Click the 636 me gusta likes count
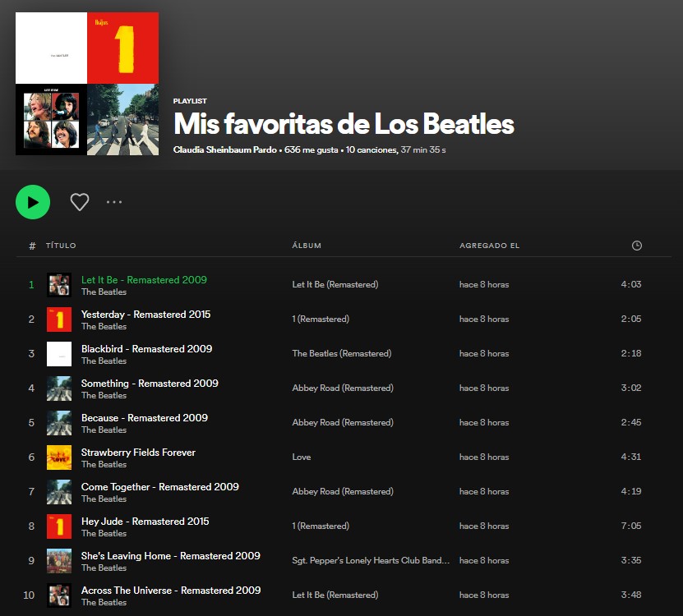683x616 pixels. coord(311,149)
